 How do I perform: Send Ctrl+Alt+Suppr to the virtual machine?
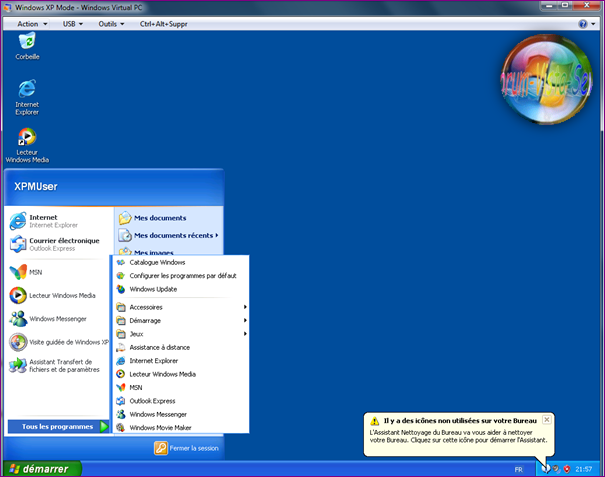(164, 24)
